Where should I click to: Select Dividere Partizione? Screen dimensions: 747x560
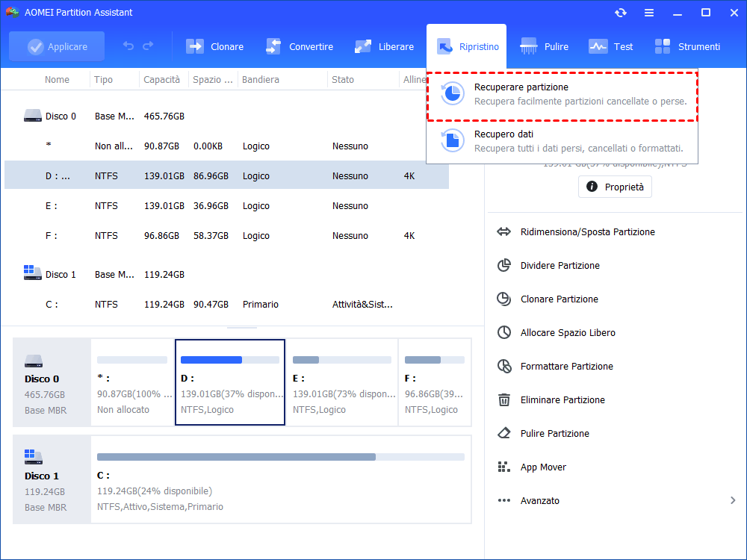tap(560, 266)
